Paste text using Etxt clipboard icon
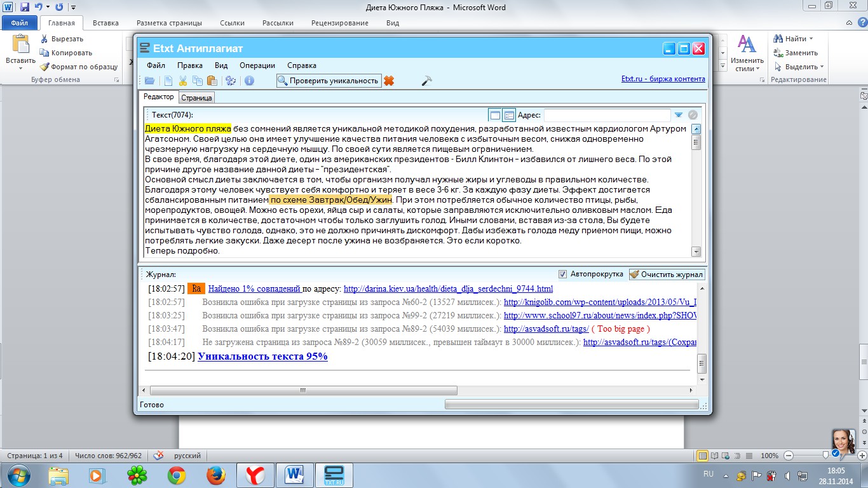Viewport: 868px width, 488px height. pos(212,81)
